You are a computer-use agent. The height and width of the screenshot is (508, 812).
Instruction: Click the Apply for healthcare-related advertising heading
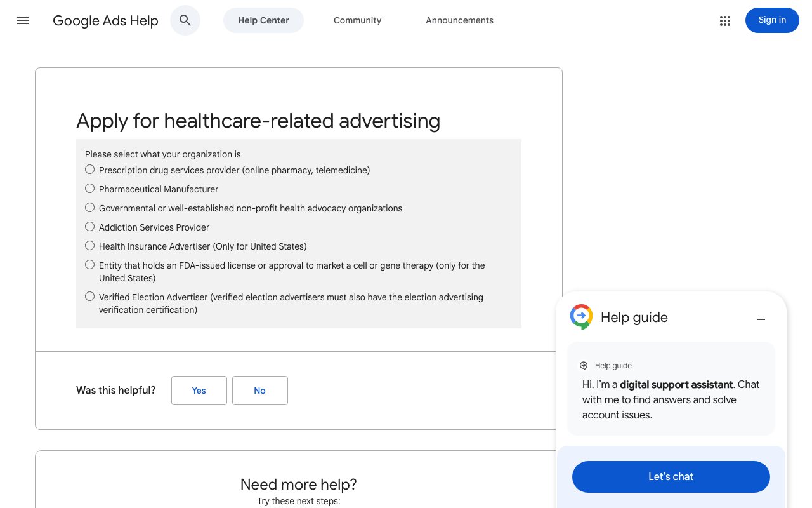258,121
